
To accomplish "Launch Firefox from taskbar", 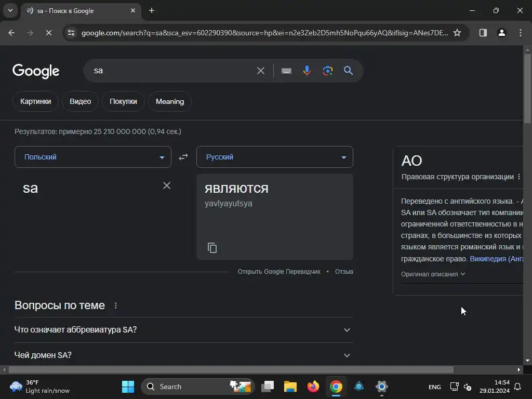I will [313, 387].
